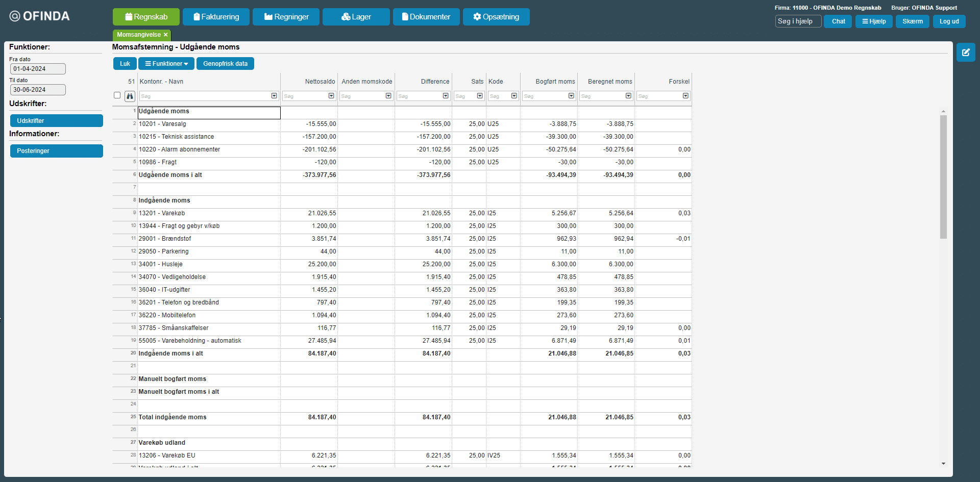Open the Dokumenter module
The height and width of the screenshot is (482, 980).
[x=426, y=17]
